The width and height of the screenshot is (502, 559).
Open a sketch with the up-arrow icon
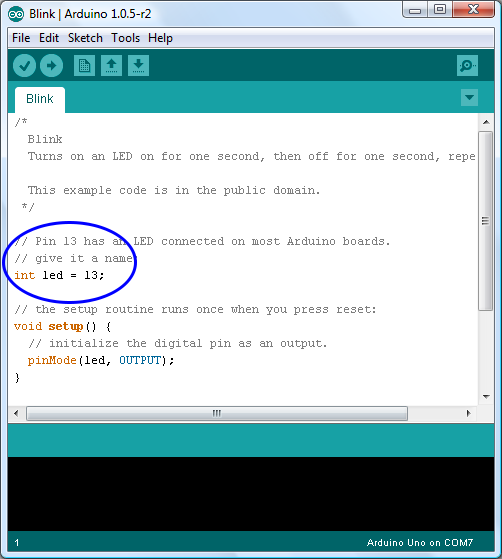click(111, 66)
